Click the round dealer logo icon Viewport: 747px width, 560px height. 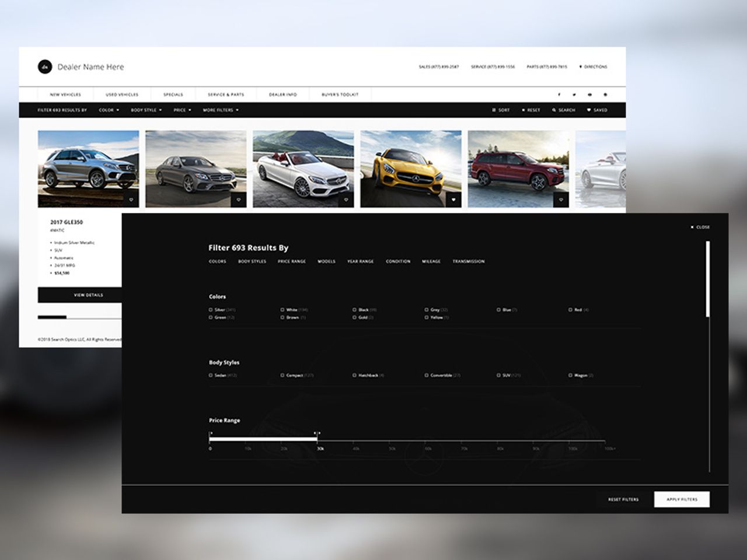[45, 67]
